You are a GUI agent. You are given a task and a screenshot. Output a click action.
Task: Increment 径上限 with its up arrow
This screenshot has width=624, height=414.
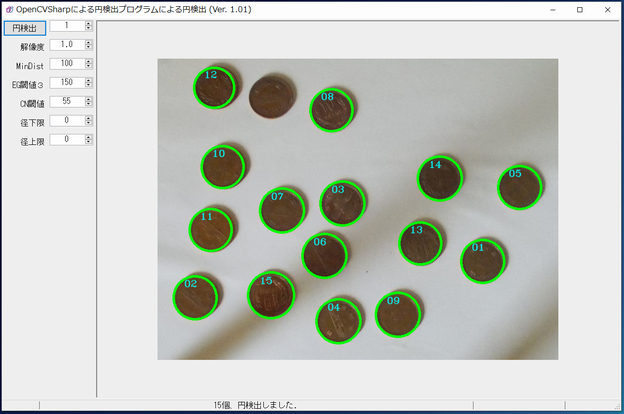pos(88,137)
